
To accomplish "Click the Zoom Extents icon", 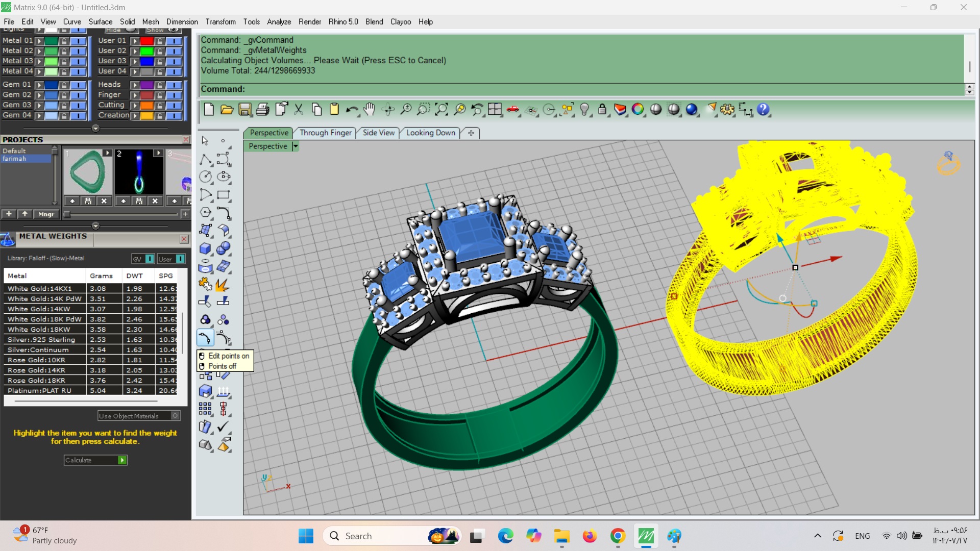I will coord(442,109).
